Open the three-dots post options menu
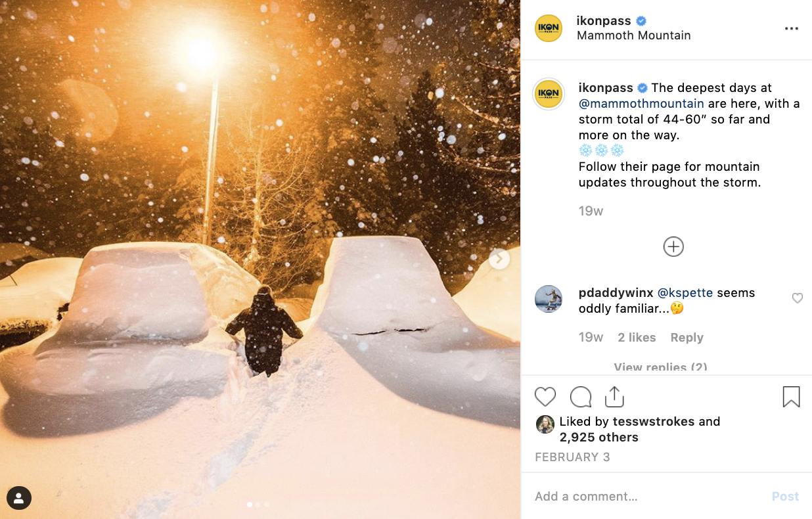Image resolution: width=812 pixels, height=519 pixels. [792, 29]
